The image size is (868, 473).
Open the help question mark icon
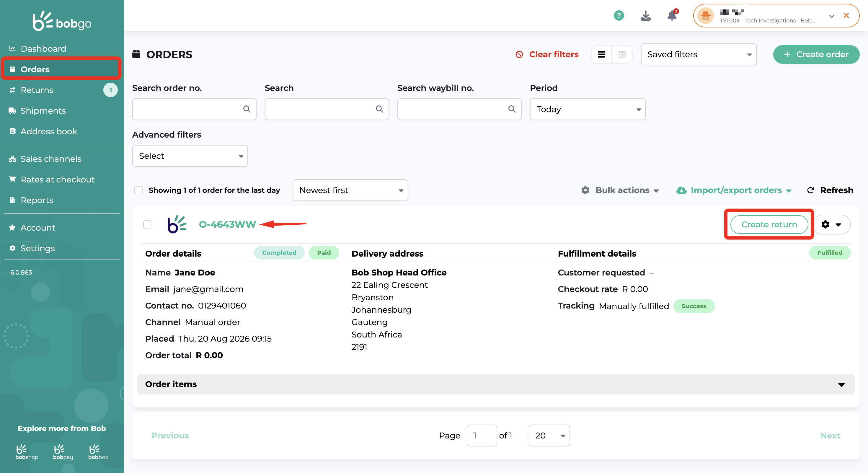[619, 15]
